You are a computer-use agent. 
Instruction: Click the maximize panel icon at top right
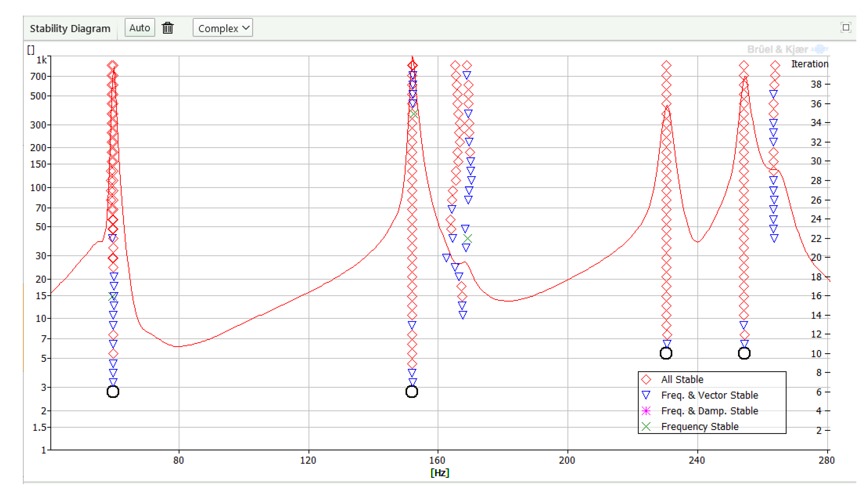tap(846, 27)
